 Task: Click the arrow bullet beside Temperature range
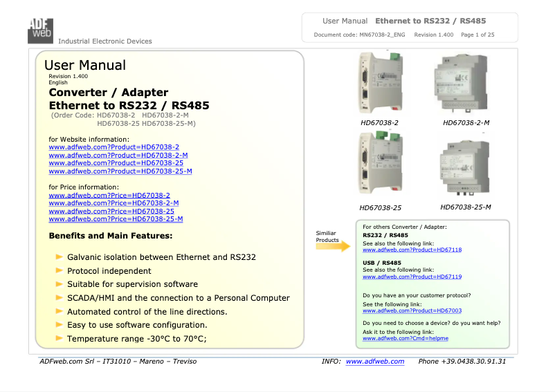60,338
